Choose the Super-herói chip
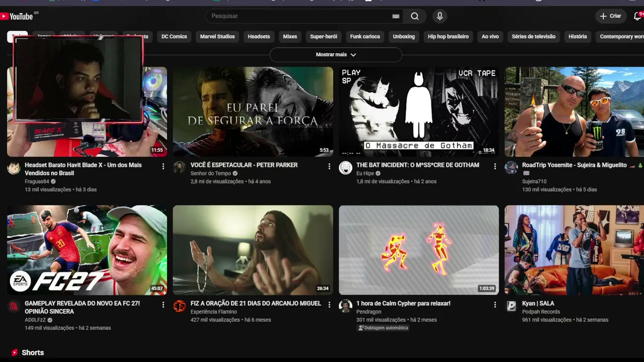Viewport: 644px width, 362px height. tap(324, 37)
